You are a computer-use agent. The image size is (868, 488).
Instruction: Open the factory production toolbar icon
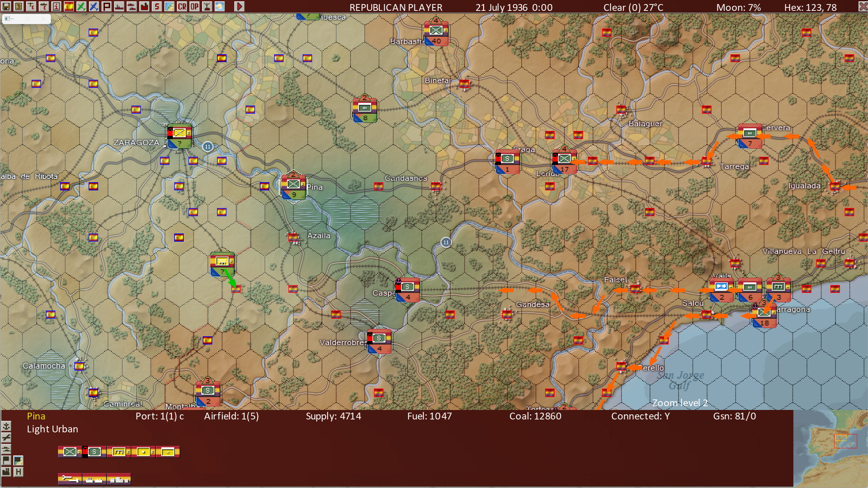[144, 6]
